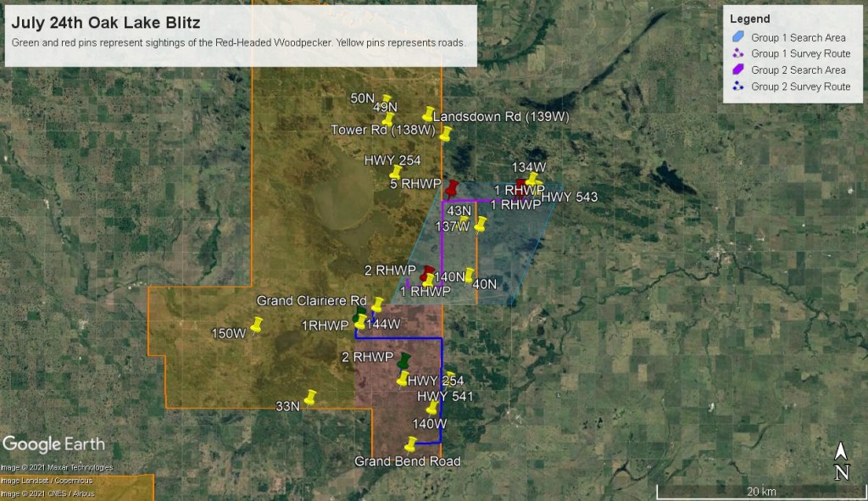This screenshot has height=501, width=868.
Task: Click the July 24th Oak Lake Blitz title
Action: click(106, 23)
